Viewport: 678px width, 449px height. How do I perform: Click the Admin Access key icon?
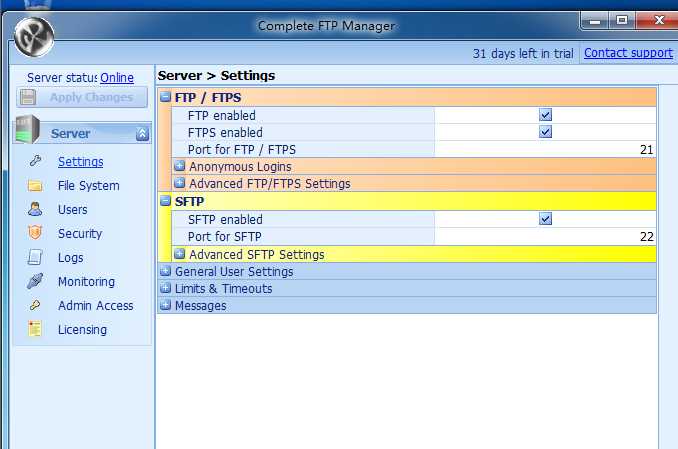click(x=35, y=305)
